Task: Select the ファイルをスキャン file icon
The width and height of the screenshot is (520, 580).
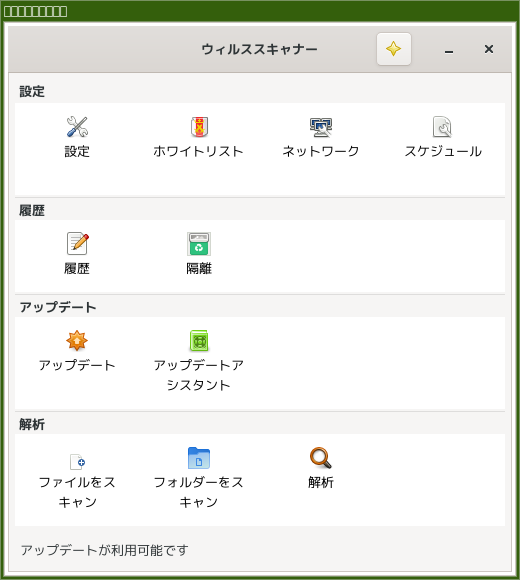Action: point(78,461)
